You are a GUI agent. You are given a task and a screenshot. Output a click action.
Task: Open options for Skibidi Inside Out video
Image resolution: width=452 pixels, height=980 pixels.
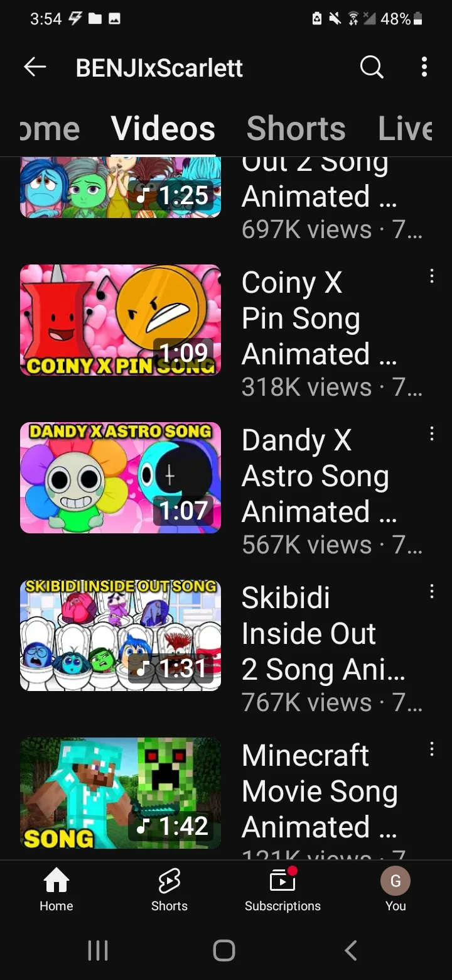point(431,592)
